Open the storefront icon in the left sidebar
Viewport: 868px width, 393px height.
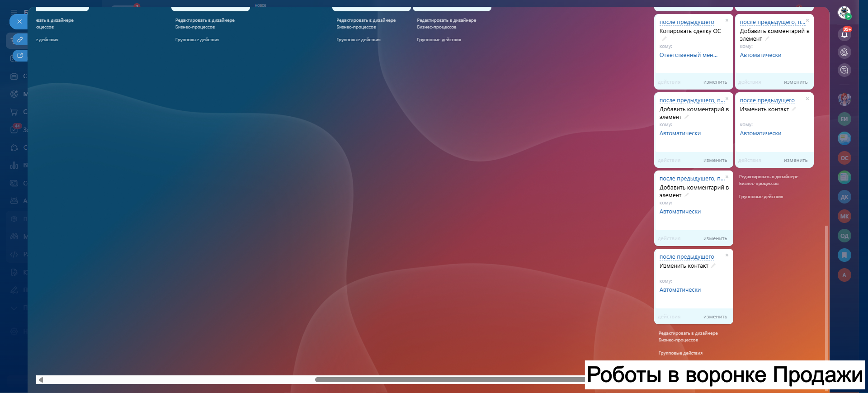coord(14,76)
